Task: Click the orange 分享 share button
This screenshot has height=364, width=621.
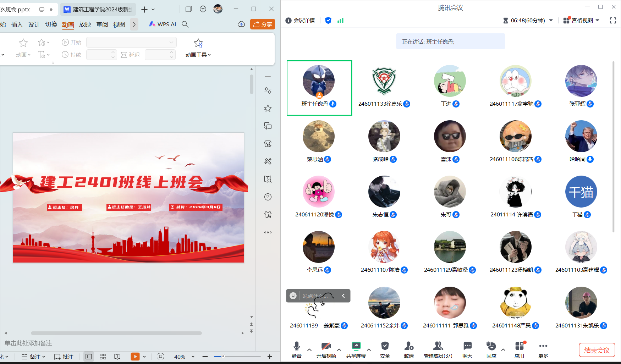Action: click(x=263, y=24)
